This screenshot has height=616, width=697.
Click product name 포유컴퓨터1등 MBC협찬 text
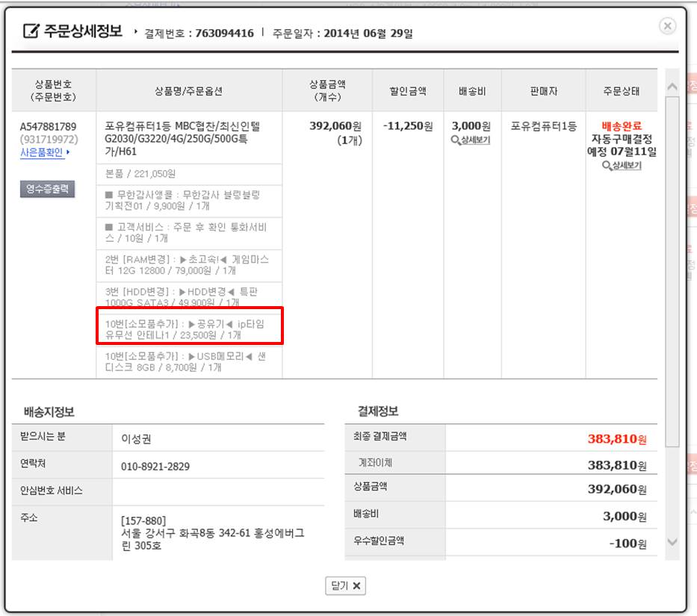(182, 139)
